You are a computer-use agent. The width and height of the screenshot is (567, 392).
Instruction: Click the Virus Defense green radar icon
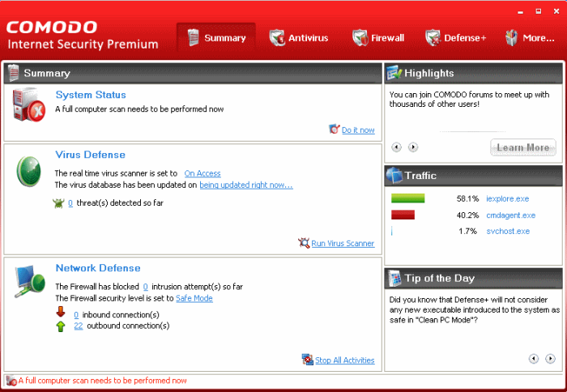click(28, 172)
